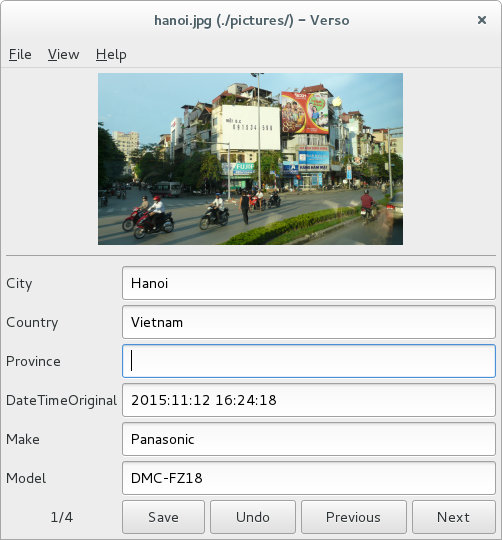
Task: Open the File menu
Action: click(20, 54)
